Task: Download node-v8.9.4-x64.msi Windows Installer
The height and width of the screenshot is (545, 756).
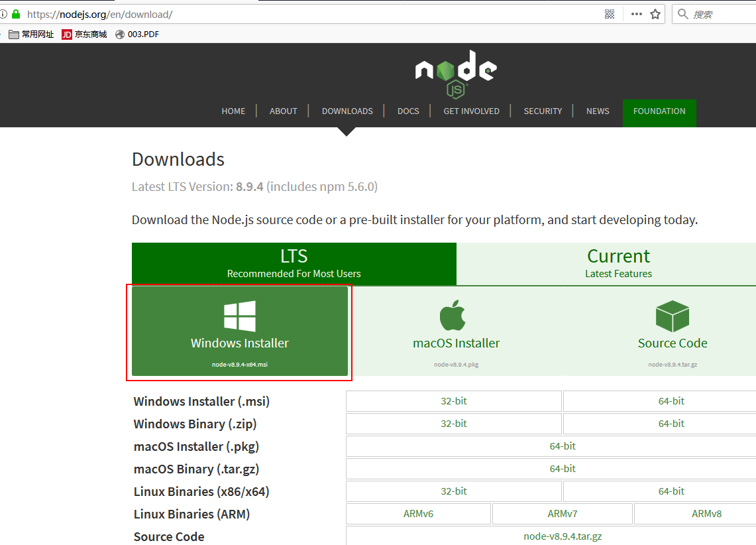Action: pos(240,331)
